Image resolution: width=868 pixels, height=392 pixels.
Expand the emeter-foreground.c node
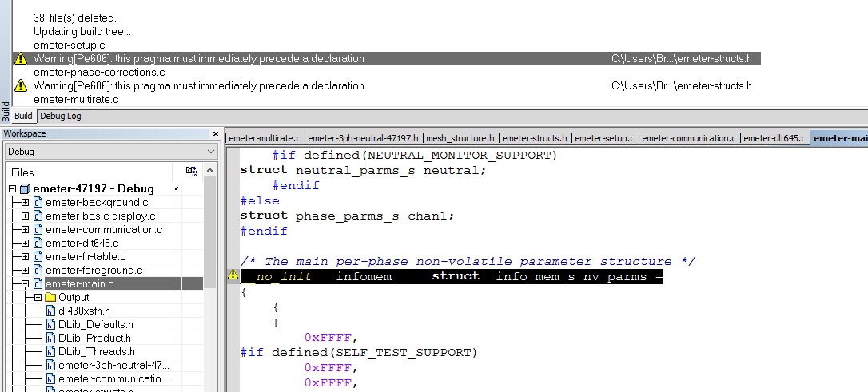click(x=25, y=271)
